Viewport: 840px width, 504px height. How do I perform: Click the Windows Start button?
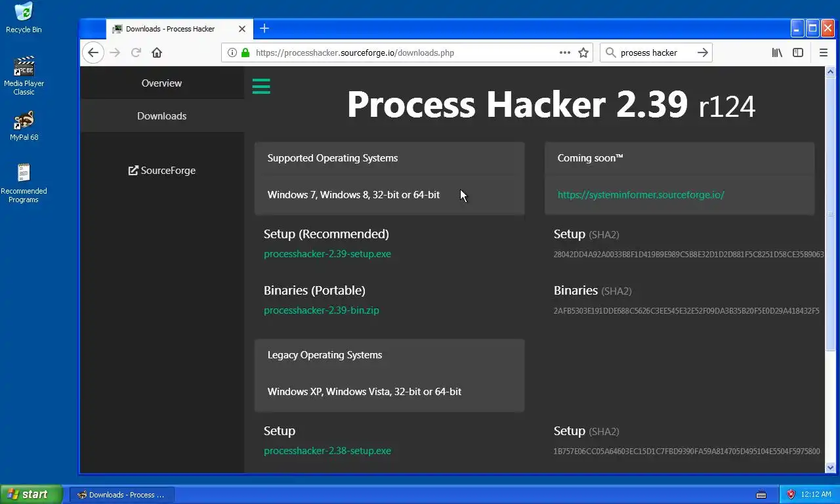(x=31, y=494)
